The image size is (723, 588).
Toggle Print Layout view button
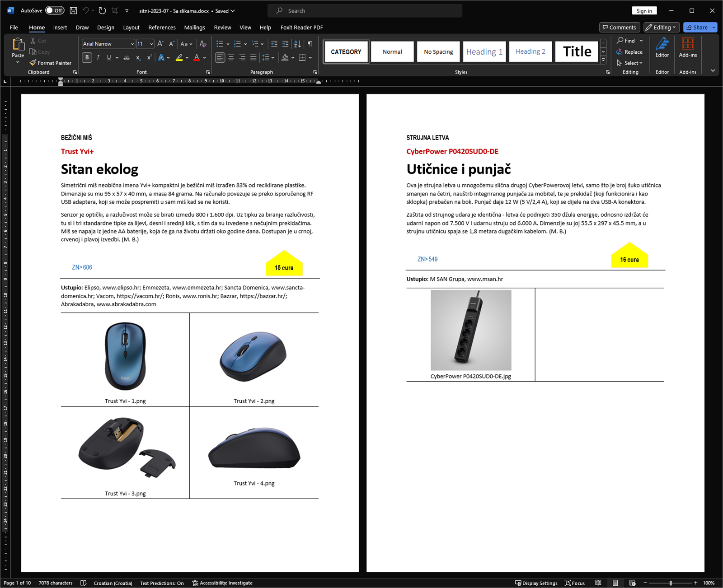point(615,583)
